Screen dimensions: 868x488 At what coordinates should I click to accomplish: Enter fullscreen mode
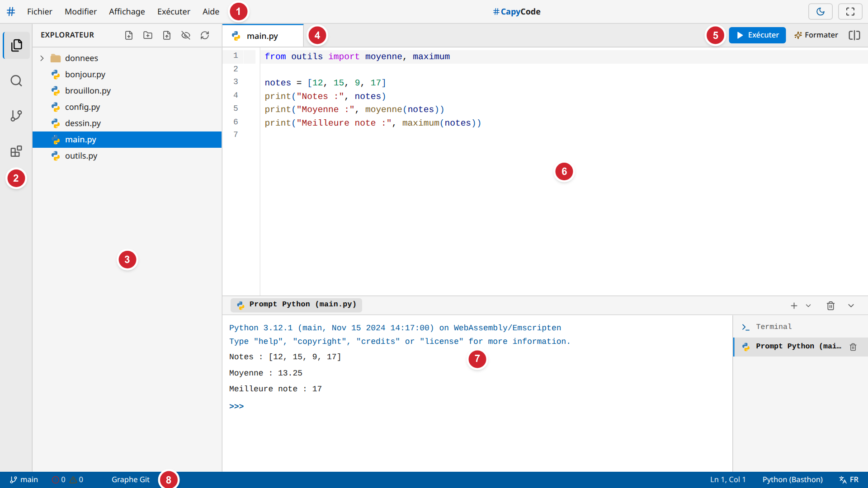850,12
